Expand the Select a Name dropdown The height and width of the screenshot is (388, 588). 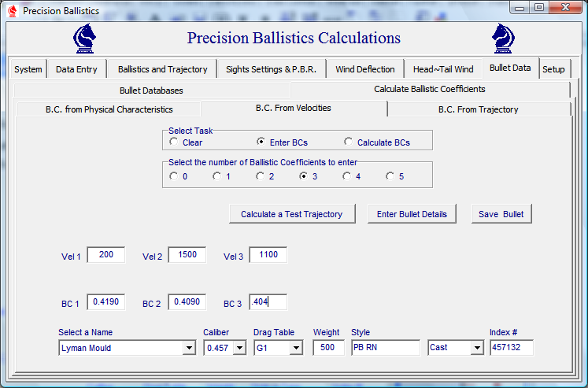(x=188, y=348)
